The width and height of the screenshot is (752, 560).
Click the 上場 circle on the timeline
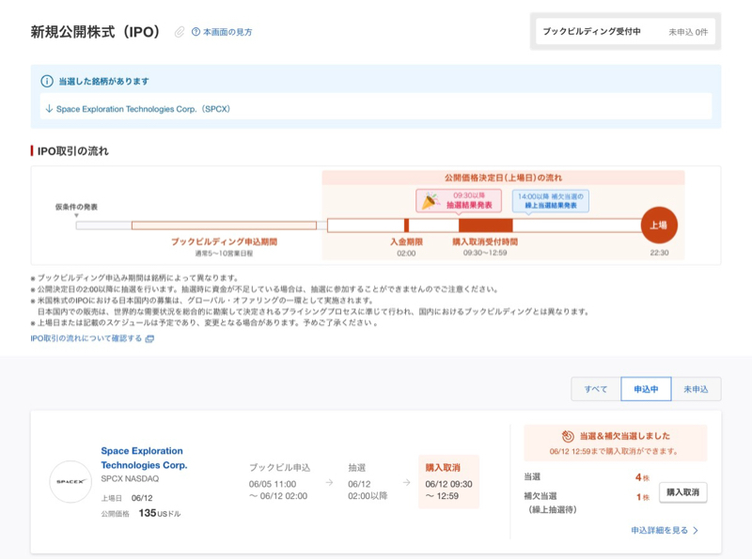tap(659, 225)
